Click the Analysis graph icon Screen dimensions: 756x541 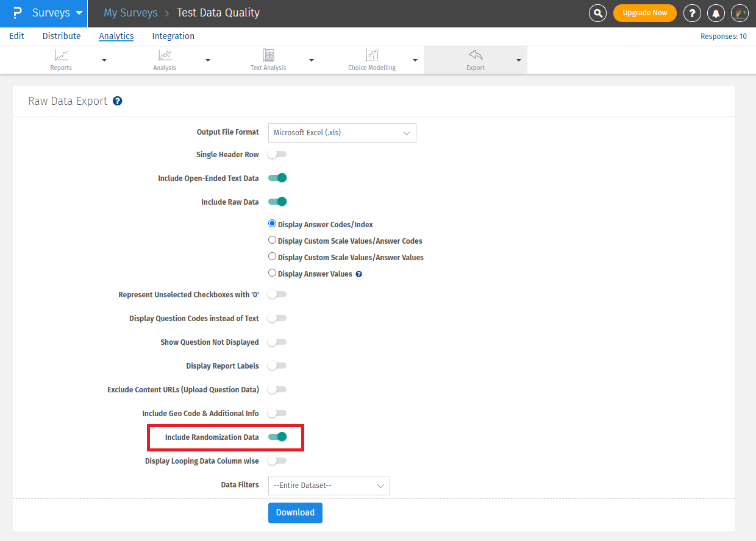[x=165, y=55]
